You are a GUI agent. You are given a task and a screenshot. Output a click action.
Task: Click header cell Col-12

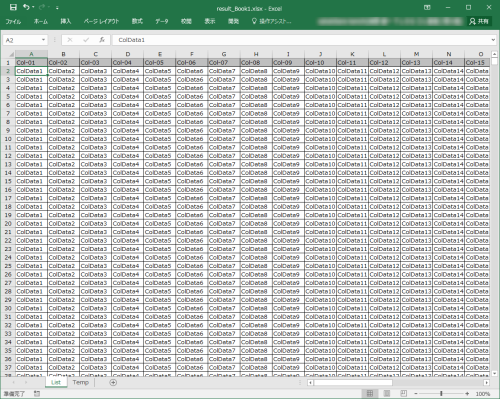[384, 62]
